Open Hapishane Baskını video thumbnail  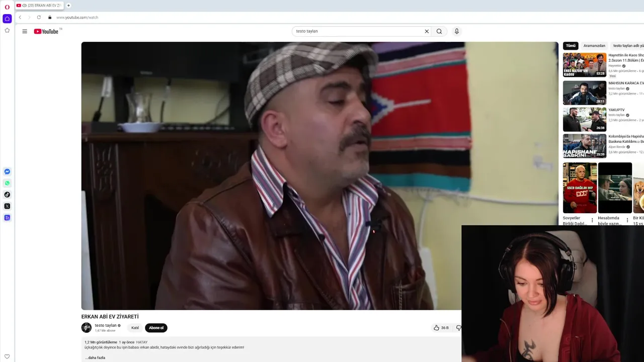tap(585, 146)
